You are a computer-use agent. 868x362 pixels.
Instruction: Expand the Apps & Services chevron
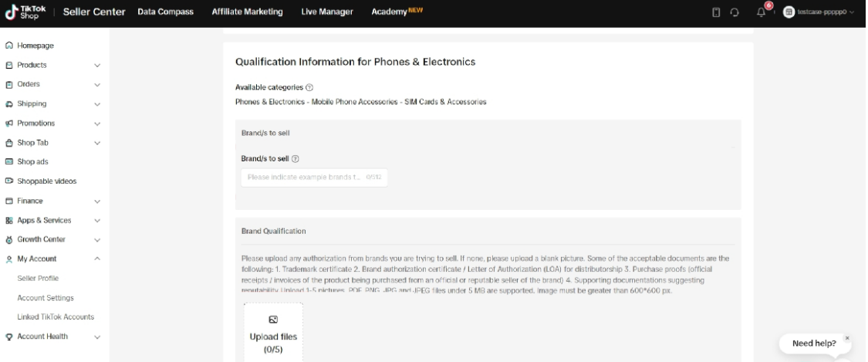point(97,221)
